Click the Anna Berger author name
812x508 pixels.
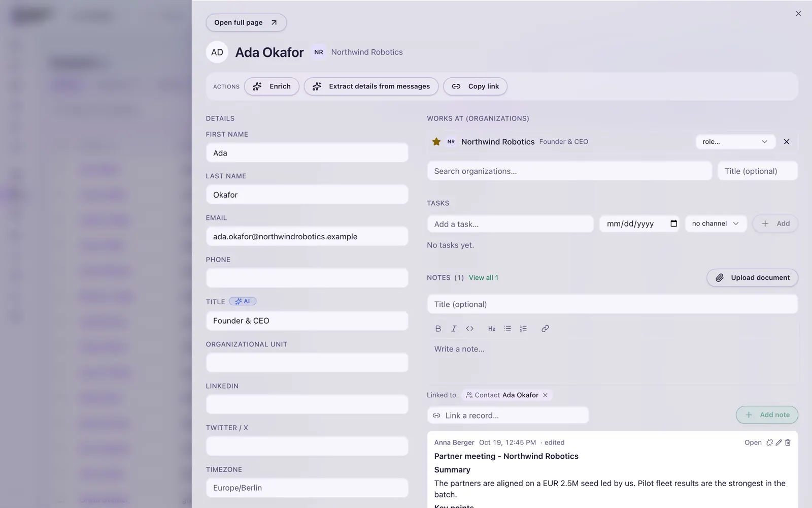[454, 442]
